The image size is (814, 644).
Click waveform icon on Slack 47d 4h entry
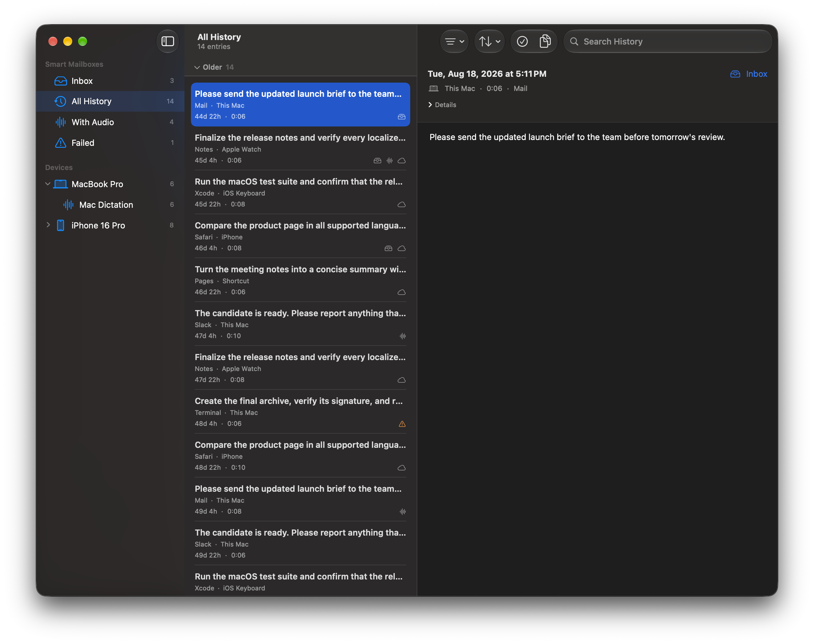(x=402, y=336)
